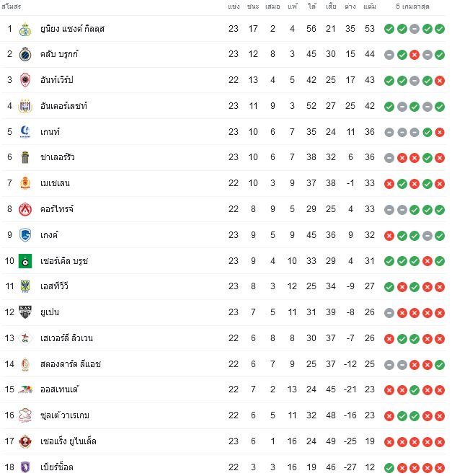
Task: Click the Gent blue crest in row 5
Action: pyautogui.click(x=25, y=132)
